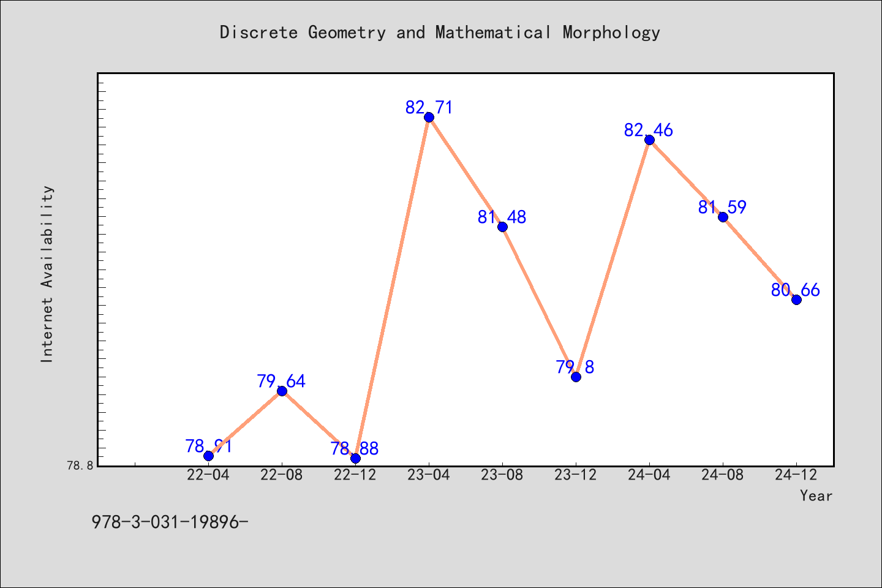Click the x-axis label 24-12
882x588 pixels.
coord(796,475)
